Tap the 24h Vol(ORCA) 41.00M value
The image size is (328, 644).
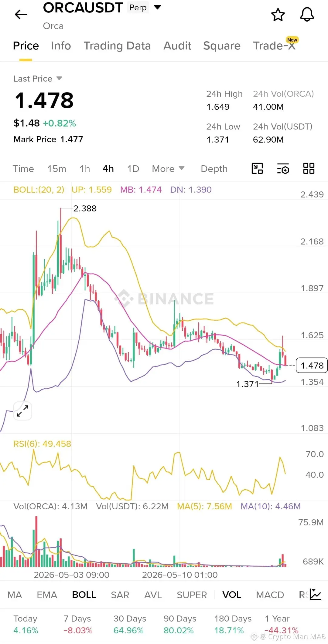click(x=268, y=107)
